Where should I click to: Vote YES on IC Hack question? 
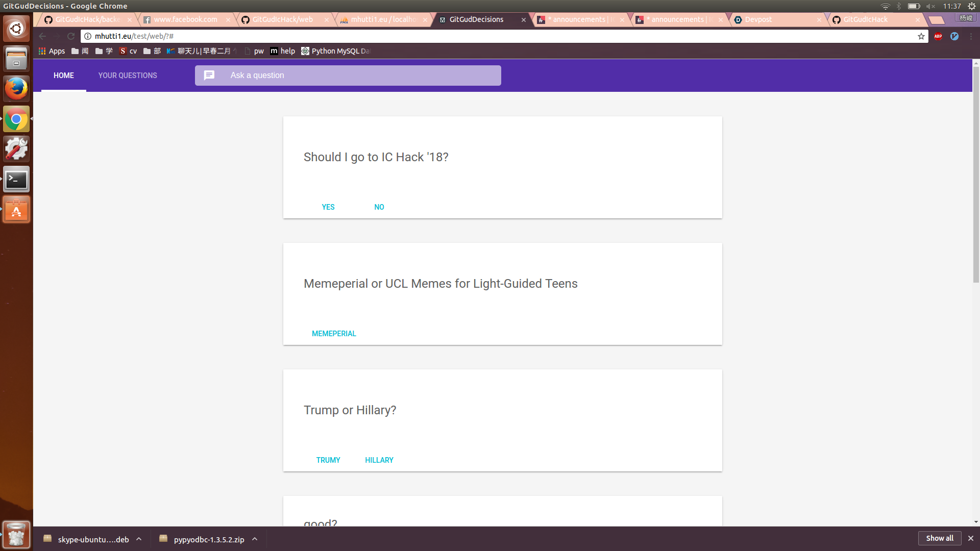328,207
